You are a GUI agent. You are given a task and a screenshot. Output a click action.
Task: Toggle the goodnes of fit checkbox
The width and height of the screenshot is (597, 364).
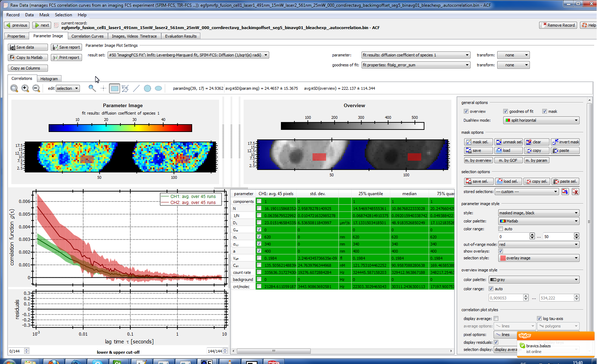(505, 111)
